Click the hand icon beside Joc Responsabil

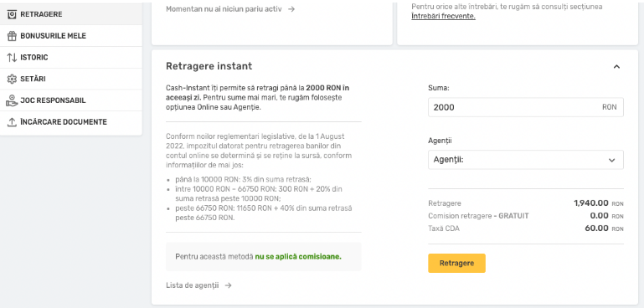click(x=12, y=100)
